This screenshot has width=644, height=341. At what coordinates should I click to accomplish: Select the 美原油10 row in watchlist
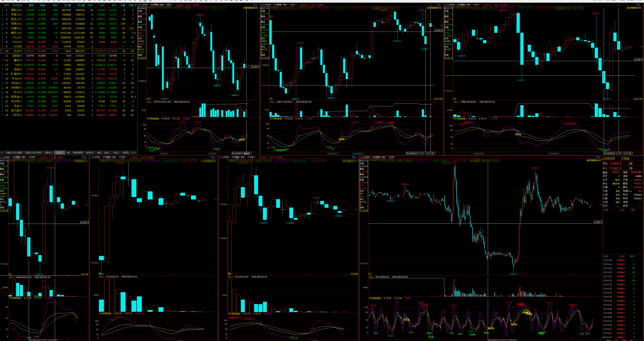coord(17,97)
